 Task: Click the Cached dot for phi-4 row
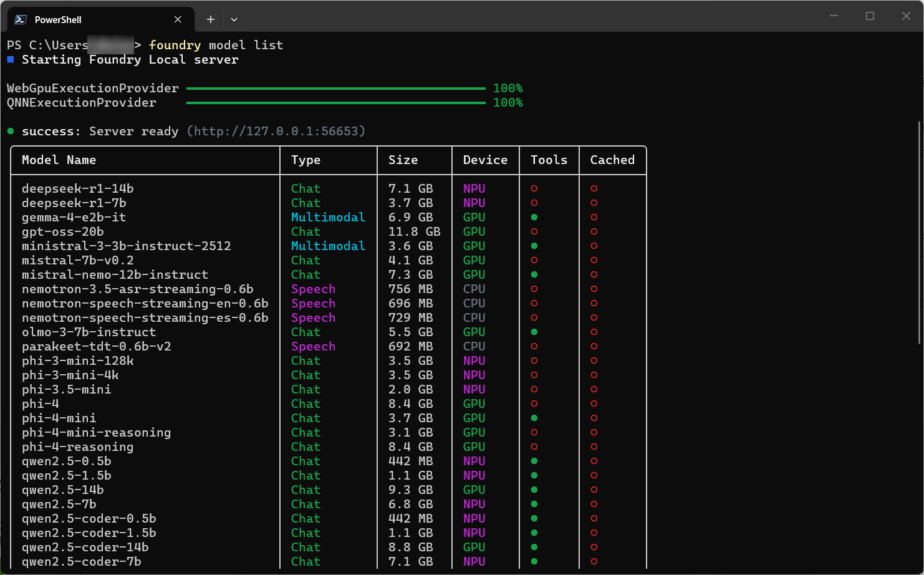[x=594, y=403]
